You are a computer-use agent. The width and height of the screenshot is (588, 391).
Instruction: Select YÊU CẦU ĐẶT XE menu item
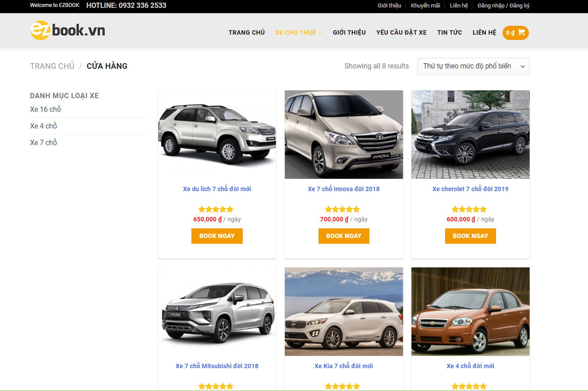click(401, 32)
